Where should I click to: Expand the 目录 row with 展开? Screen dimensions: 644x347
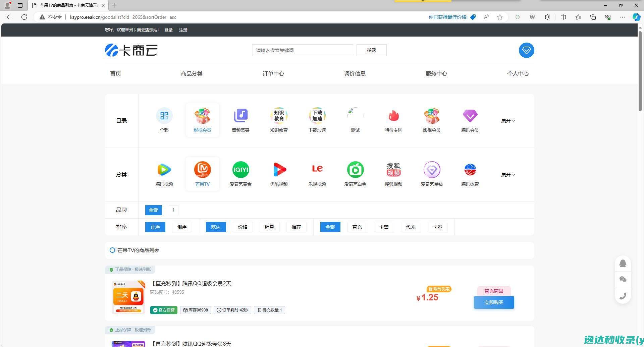click(x=508, y=121)
